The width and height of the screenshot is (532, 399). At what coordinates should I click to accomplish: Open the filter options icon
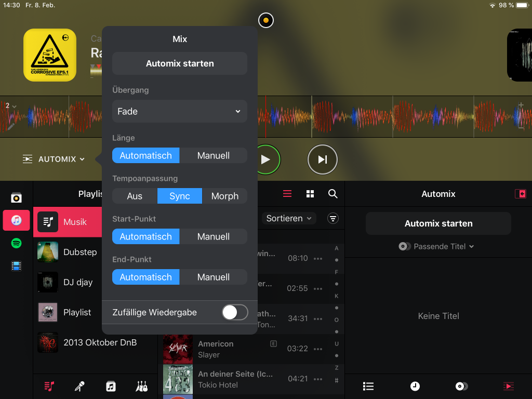point(333,219)
